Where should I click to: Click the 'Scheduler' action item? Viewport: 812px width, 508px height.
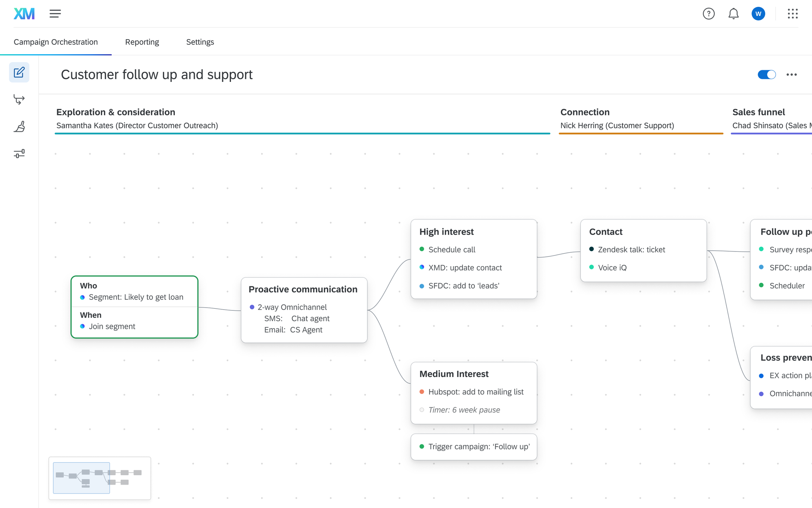[787, 286]
